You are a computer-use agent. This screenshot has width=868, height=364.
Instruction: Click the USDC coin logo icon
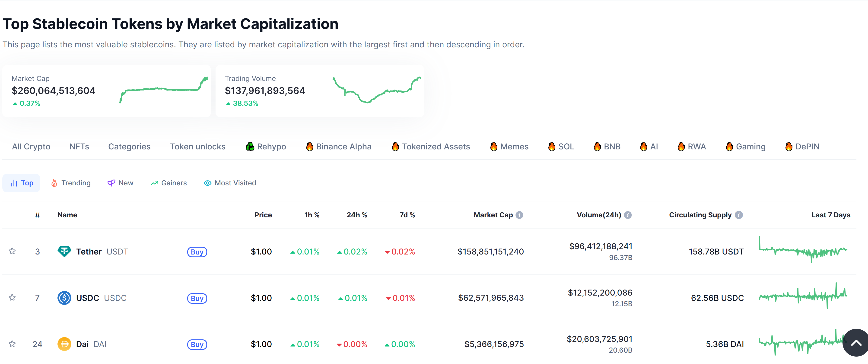click(64, 298)
